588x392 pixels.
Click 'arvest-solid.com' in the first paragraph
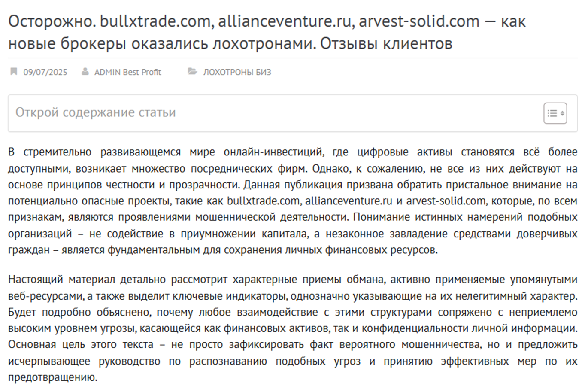click(446, 201)
